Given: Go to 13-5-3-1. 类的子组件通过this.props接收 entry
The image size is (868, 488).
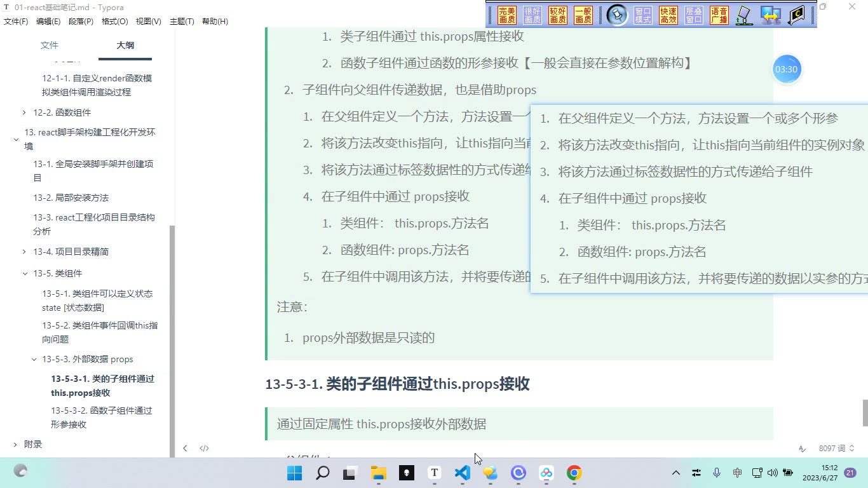Looking at the screenshot, I should [102, 386].
